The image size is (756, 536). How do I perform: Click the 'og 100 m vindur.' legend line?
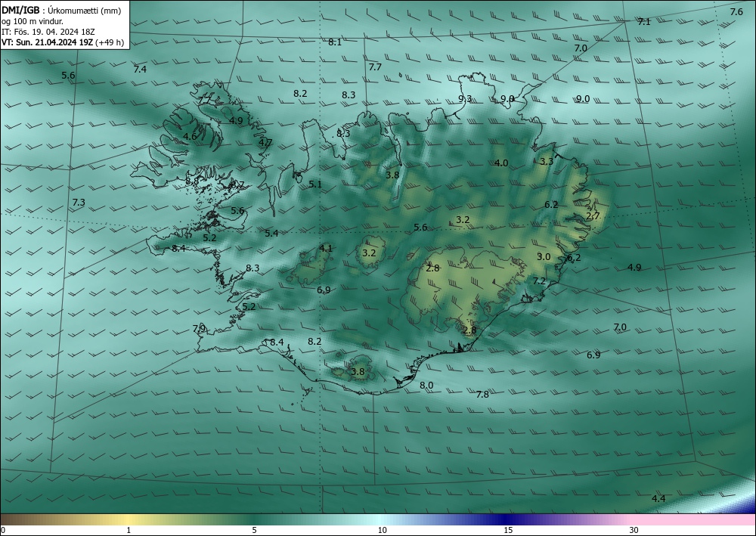click(33, 21)
